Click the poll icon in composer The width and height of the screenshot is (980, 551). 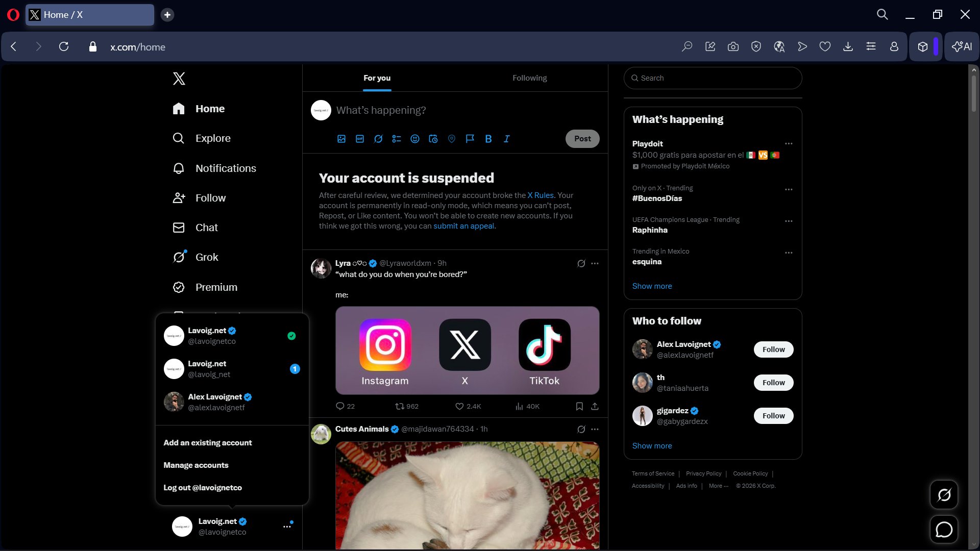(x=397, y=139)
